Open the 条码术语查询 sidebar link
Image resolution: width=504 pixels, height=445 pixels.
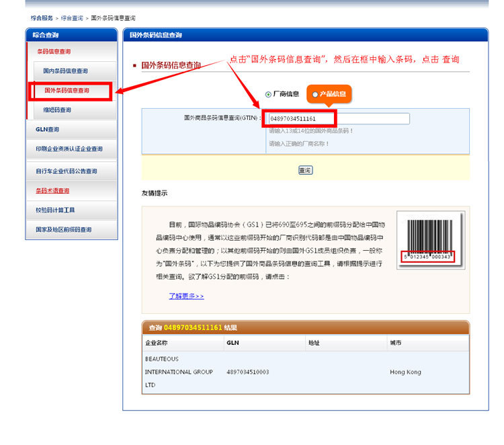pos(52,191)
